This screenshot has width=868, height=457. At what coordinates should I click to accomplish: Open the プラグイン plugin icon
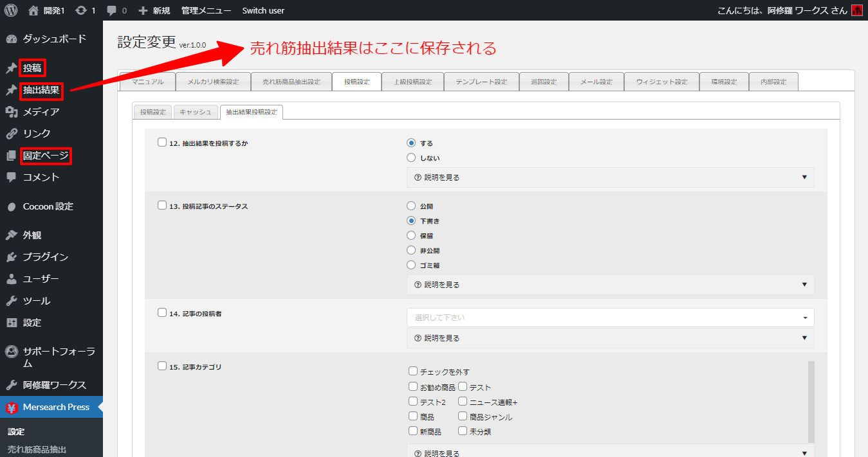[11, 257]
